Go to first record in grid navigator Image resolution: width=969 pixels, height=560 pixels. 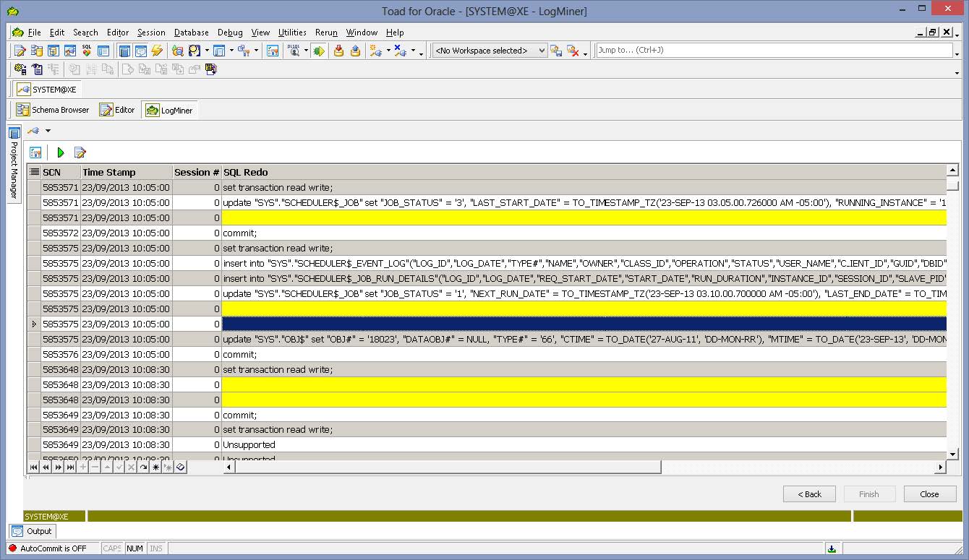point(33,468)
